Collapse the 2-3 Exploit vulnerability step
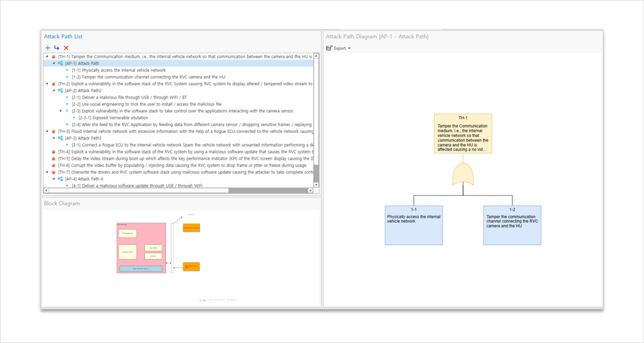The height and width of the screenshot is (343, 644). [61, 111]
